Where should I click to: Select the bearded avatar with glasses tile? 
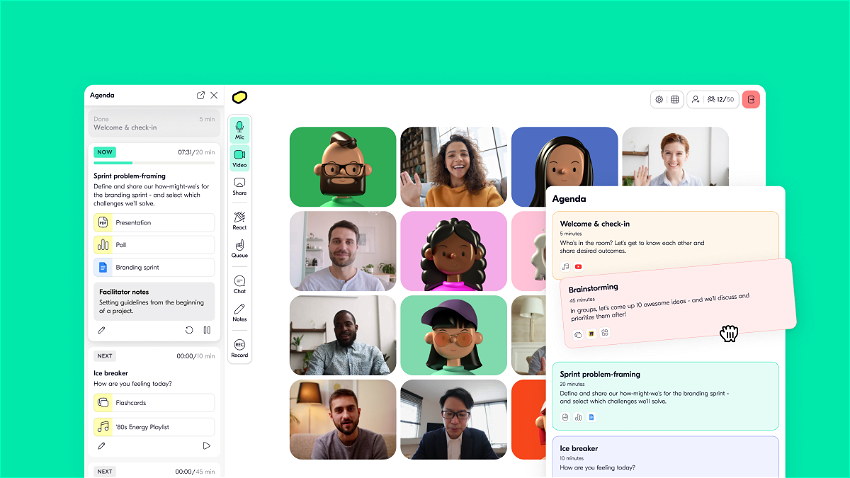(x=343, y=167)
